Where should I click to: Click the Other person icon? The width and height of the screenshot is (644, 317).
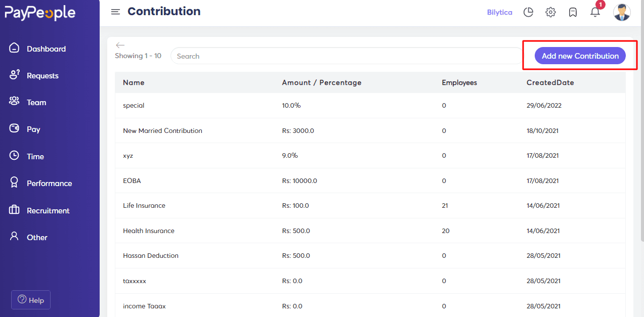14,237
